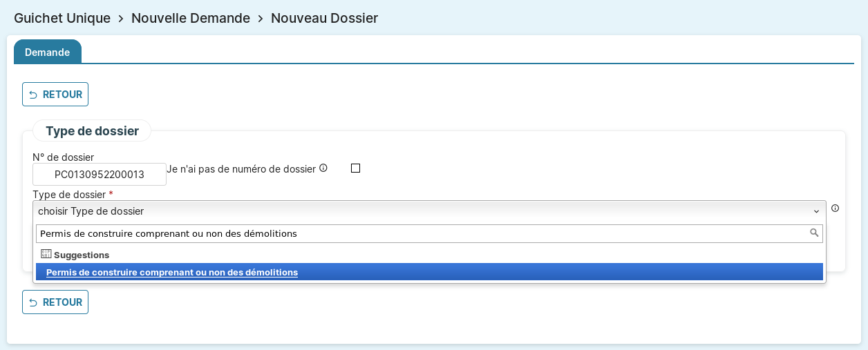
Task: Click the info icon right of Type de dossier dropdown
Action: click(x=835, y=208)
